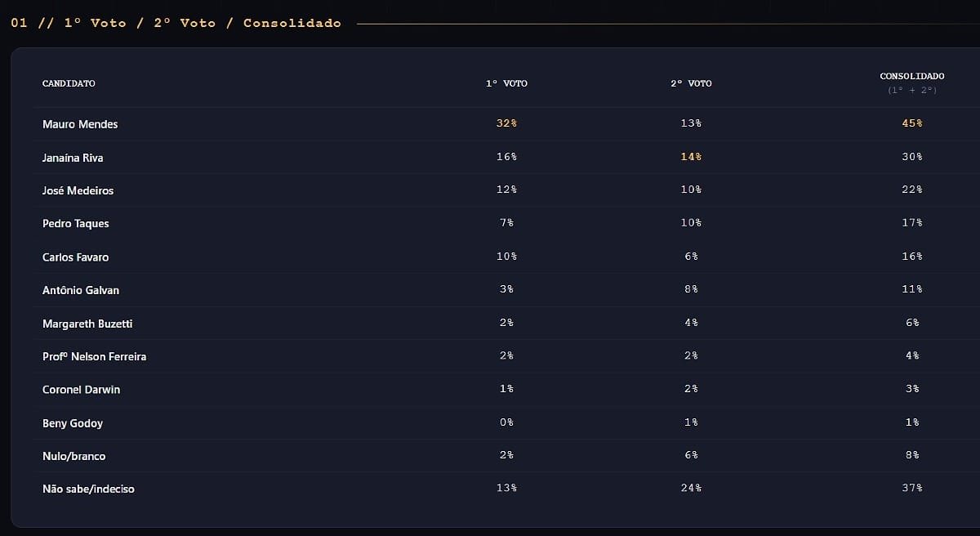Click the Não sabe/indeciso row label
Viewport: 980px width, 536px height.
click(x=88, y=489)
